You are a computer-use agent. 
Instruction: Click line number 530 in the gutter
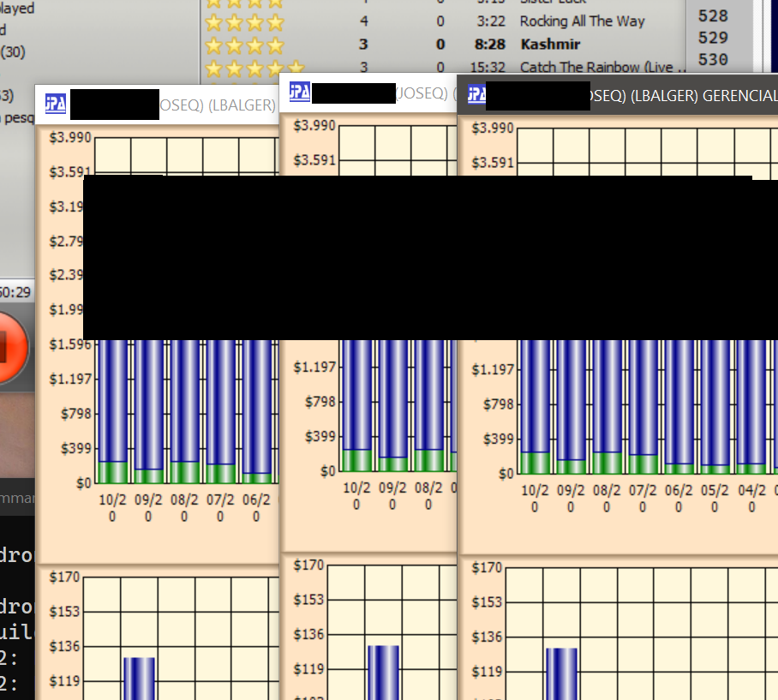point(713,60)
